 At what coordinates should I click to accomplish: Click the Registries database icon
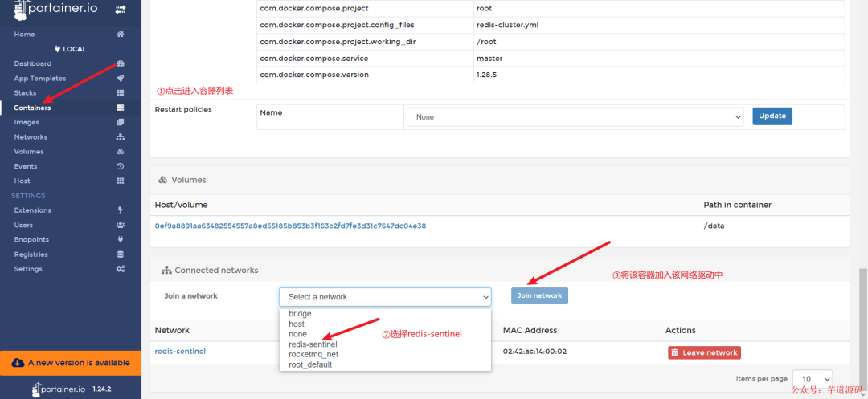pyautogui.click(x=120, y=254)
